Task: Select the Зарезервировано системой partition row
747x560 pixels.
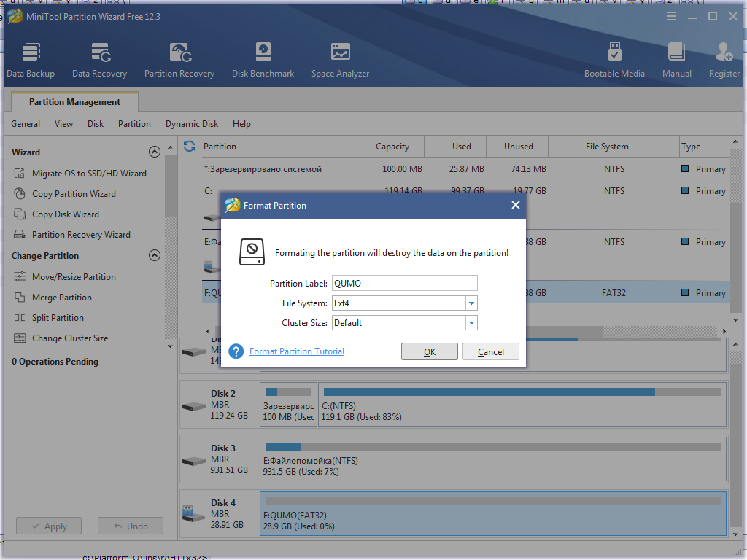Action: [465, 169]
